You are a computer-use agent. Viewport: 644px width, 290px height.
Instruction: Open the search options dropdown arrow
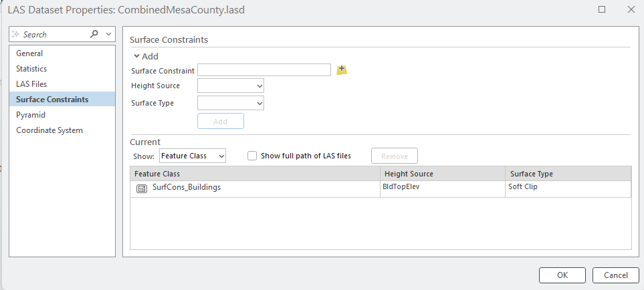(x=108, y=34)
